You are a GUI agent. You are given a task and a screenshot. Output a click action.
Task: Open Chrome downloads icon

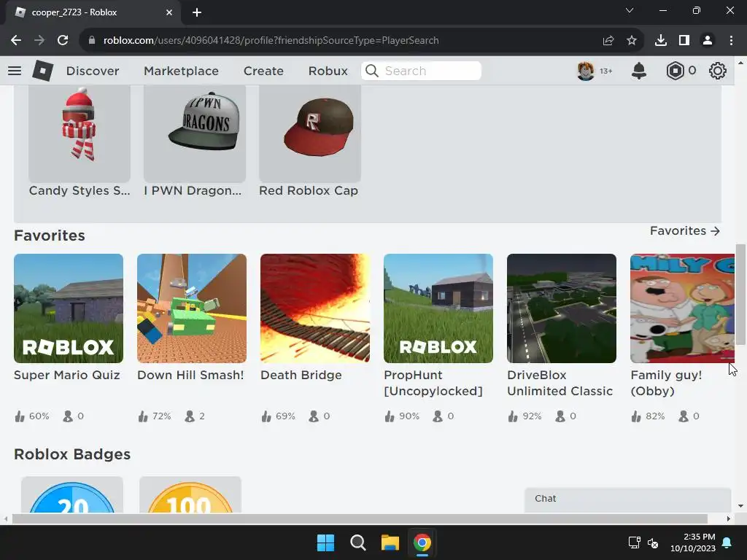pos(661,41)
